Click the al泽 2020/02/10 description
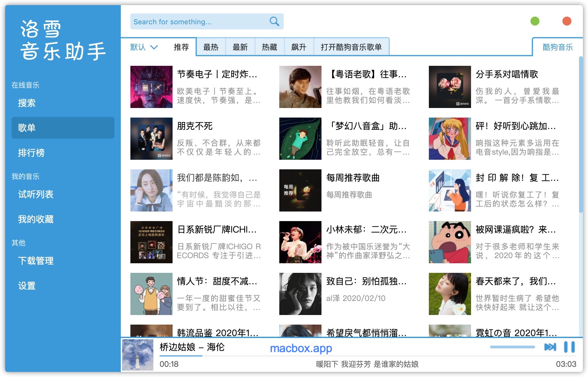Screen dimensions: 588x377 tap(356, 298)
